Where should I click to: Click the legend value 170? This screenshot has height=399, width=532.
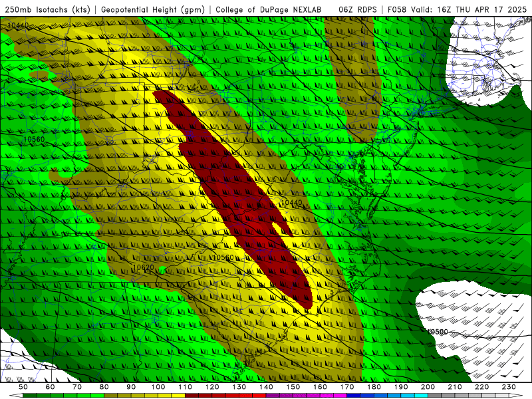[x=347, y=387]
